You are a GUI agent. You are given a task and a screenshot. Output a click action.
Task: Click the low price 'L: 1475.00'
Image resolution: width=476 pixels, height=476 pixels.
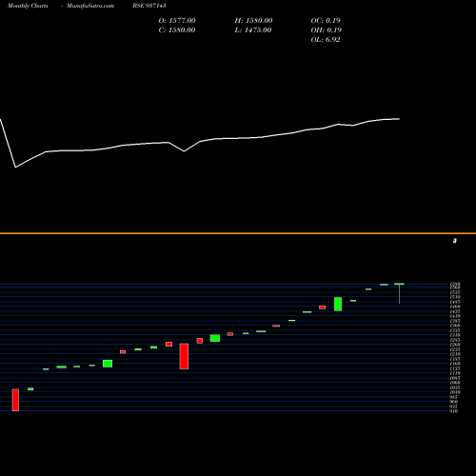tap(253, 30)
